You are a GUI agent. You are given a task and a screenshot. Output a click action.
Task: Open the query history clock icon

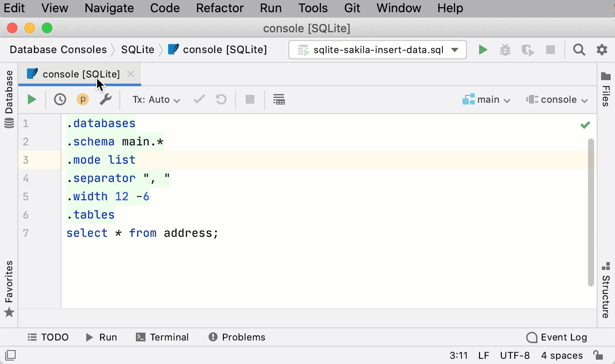(x=60, y=99)
